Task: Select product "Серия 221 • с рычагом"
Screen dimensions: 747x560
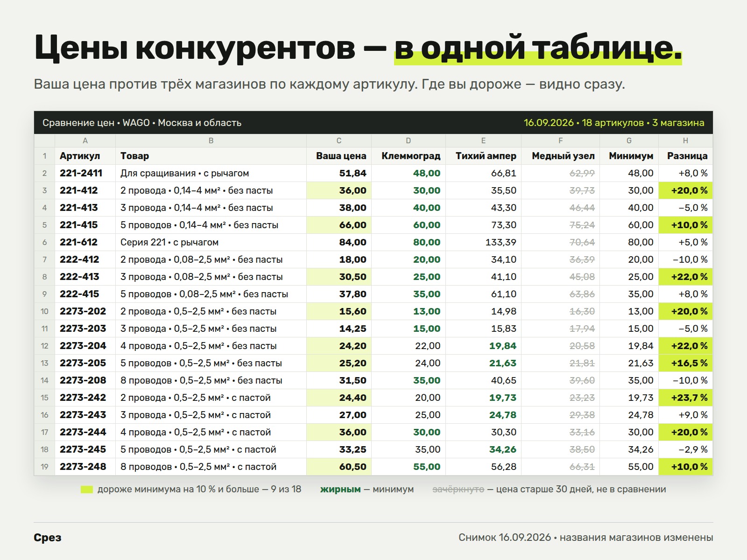Action: 211,242
